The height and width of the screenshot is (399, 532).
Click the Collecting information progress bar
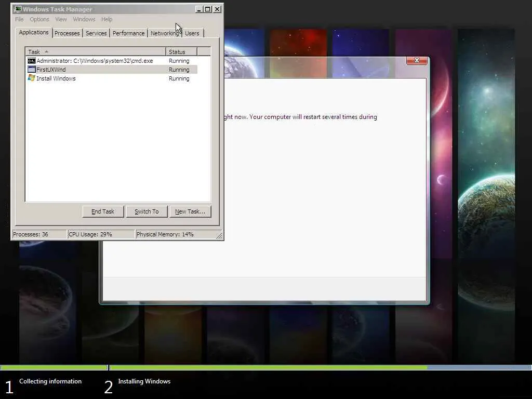click(54, 367)
